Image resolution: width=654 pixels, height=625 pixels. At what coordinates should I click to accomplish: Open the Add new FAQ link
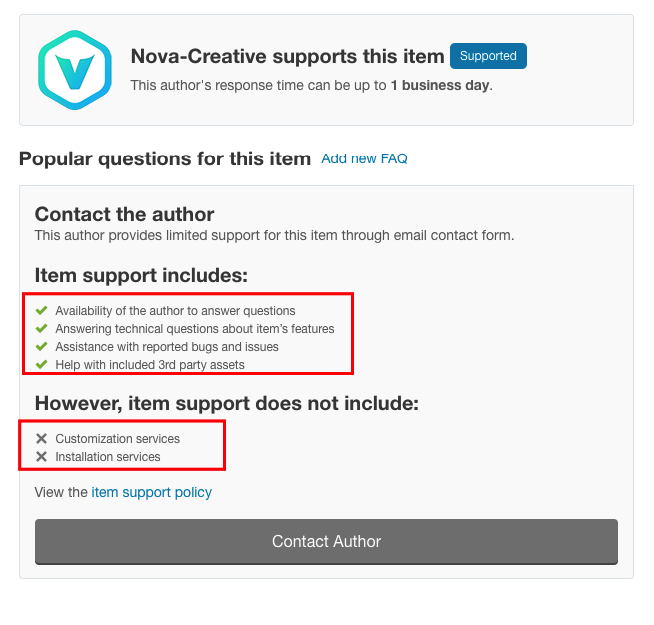point(364,159)
